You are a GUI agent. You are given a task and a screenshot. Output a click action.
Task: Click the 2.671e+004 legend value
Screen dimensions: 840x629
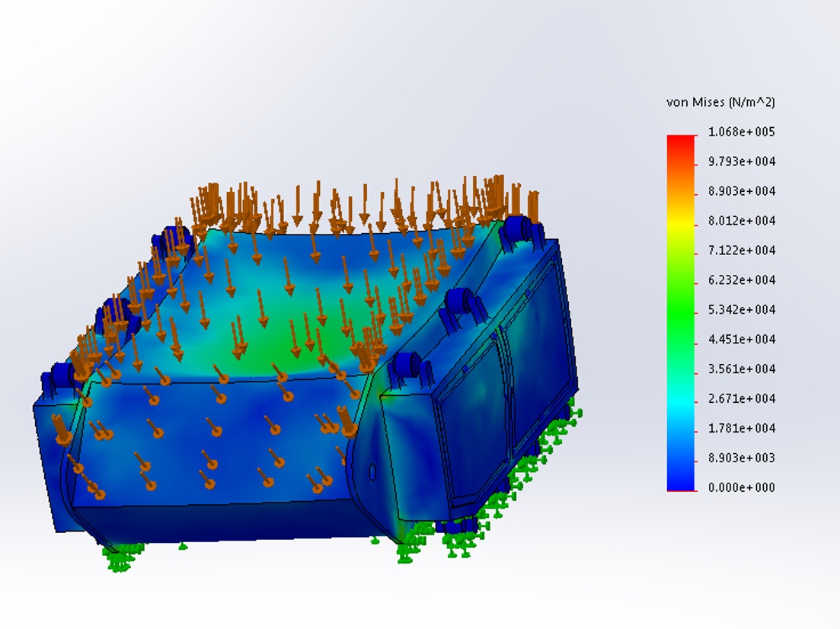(x=742, y=398)
